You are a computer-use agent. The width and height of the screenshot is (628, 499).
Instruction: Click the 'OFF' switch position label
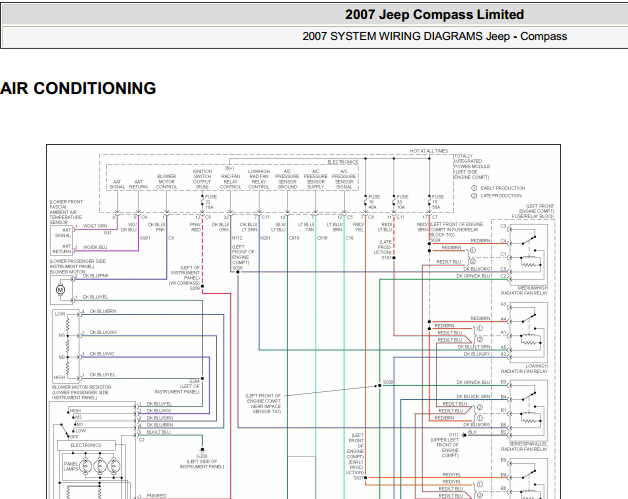(74, 437)
